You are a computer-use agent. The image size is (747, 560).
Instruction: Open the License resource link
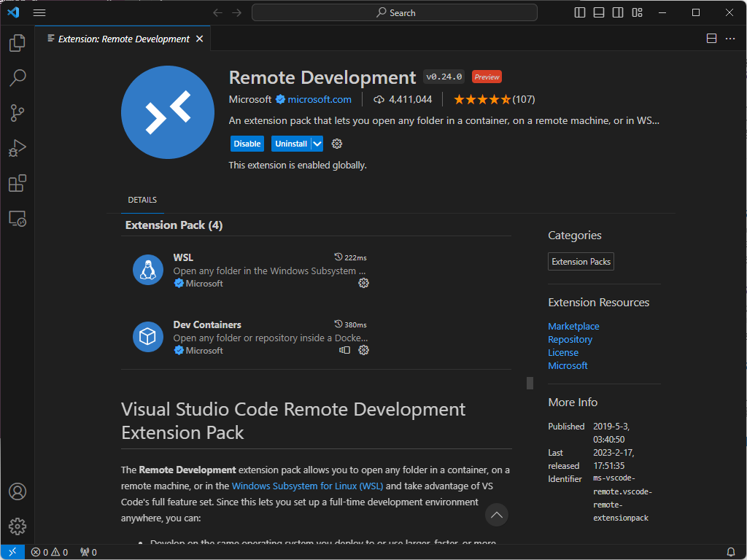563,353
